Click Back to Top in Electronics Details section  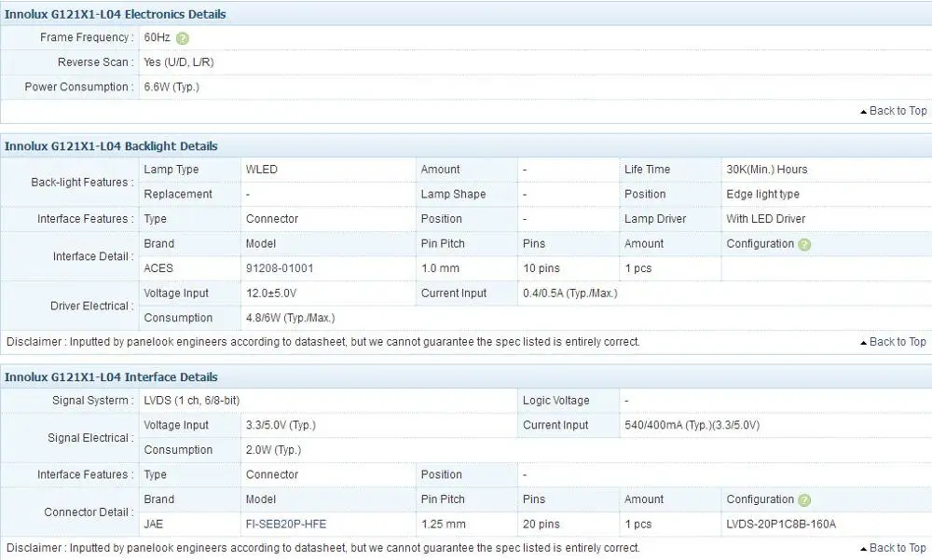coord(894,111)
